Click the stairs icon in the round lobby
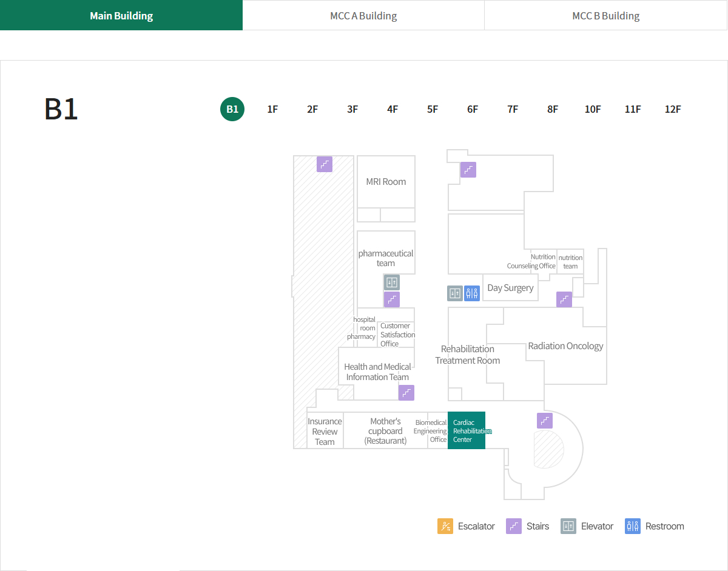Viewport: 728px width, 571px height. (x=545, y=421)
